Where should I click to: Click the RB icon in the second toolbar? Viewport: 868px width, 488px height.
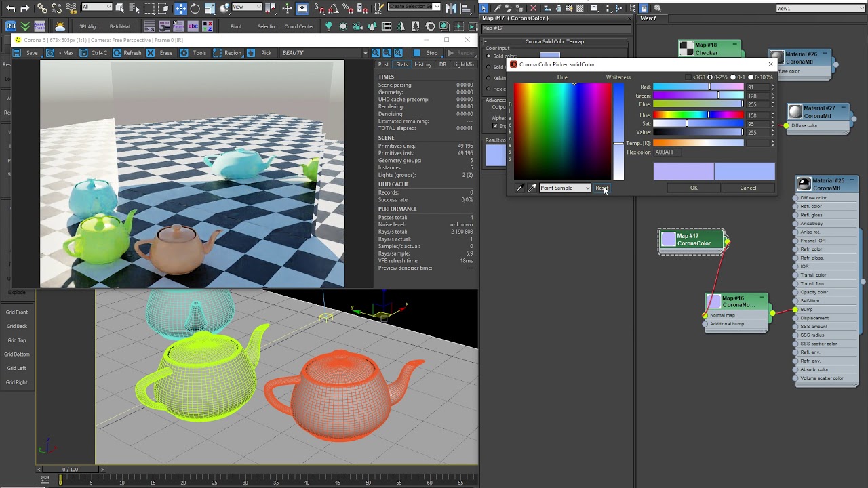(11, 26)
